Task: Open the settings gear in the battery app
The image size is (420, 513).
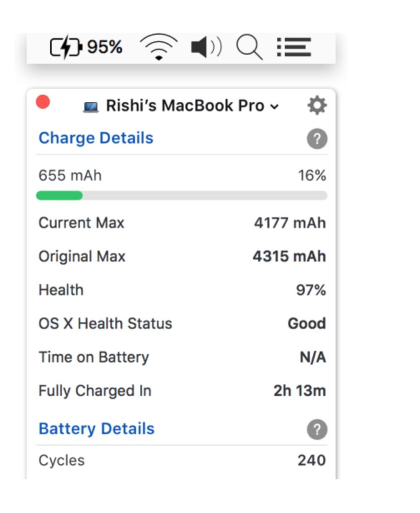Action: (317, 105)
